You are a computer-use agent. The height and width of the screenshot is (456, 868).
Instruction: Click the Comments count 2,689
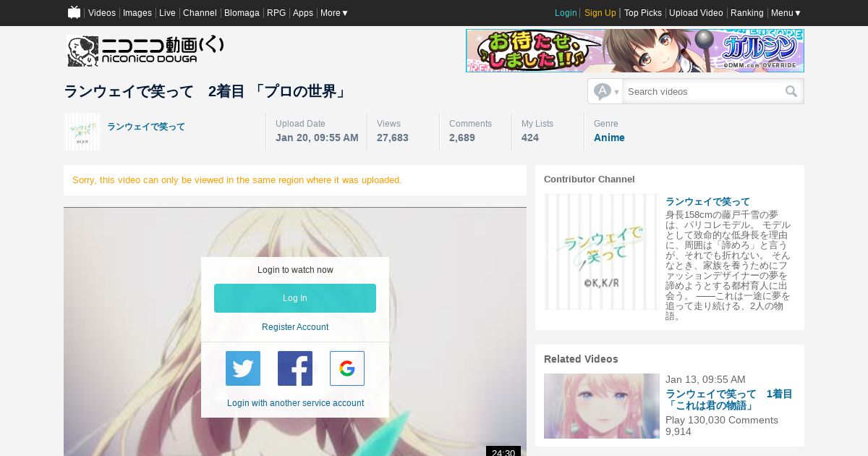(x=462, y=138)
